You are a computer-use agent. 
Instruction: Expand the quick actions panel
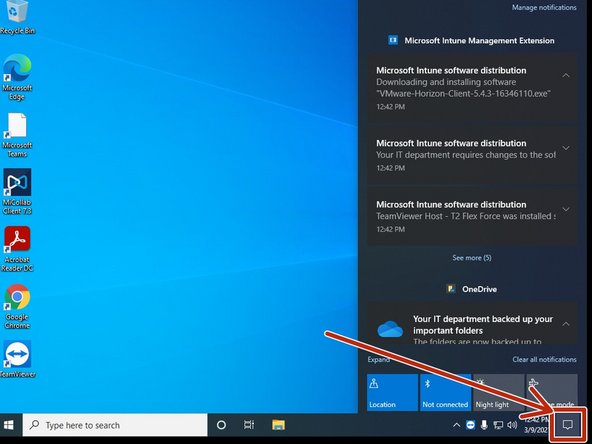(378, 359)
